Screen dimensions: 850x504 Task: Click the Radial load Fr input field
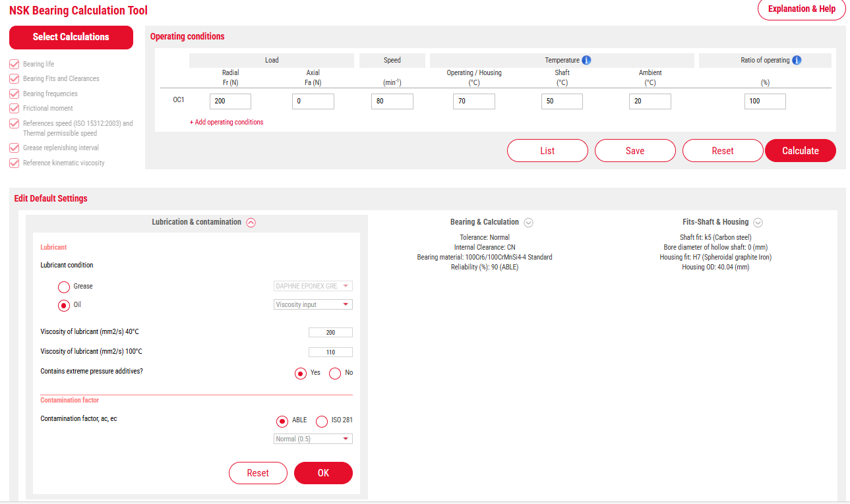click(x=229, y=101)
